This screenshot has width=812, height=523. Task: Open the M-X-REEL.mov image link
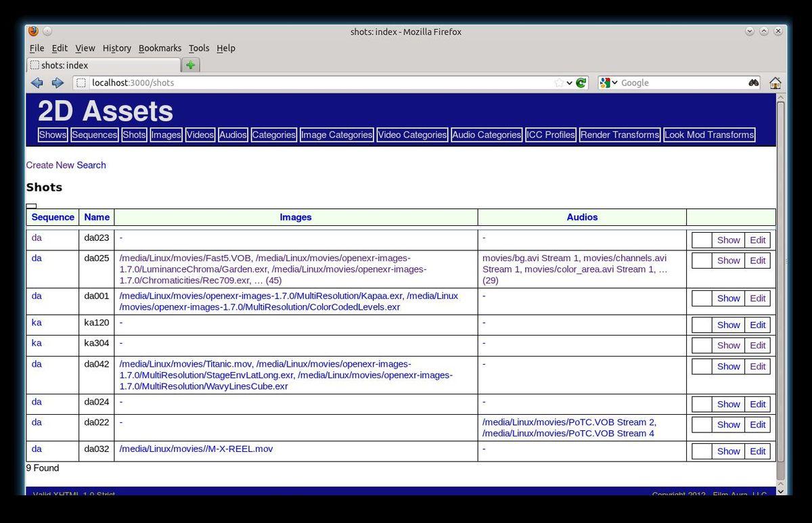point(196,449)
